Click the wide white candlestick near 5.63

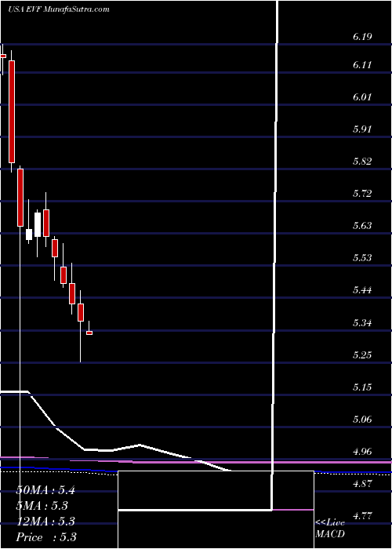(x=38, y=225)
